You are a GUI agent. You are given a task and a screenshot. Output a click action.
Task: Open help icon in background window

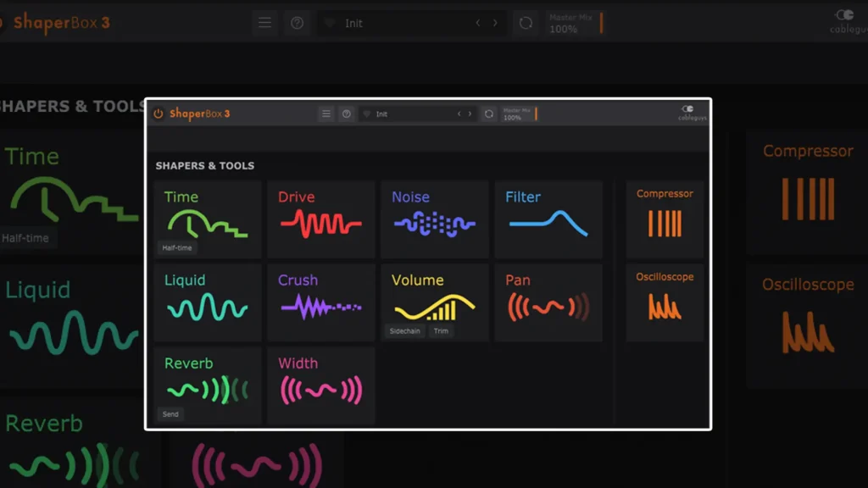click(298, 23)
